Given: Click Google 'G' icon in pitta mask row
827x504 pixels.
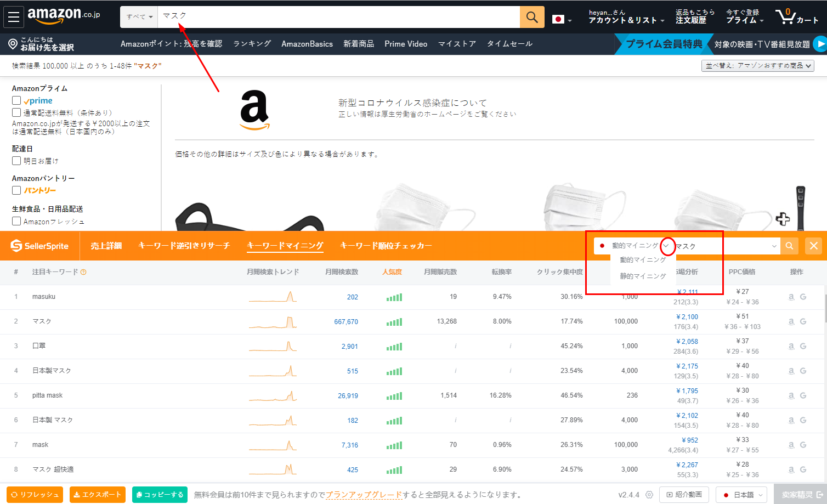Looking at the screenshot, I should point(803,395).
